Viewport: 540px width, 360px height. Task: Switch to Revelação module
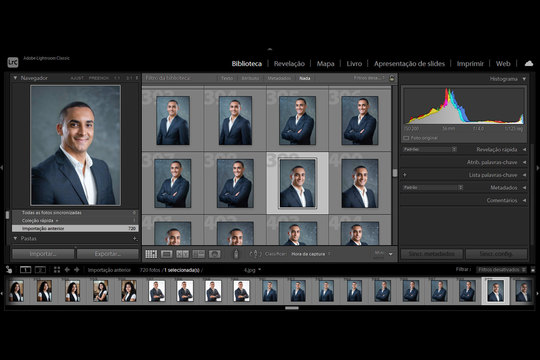click(x=289, y=64)
